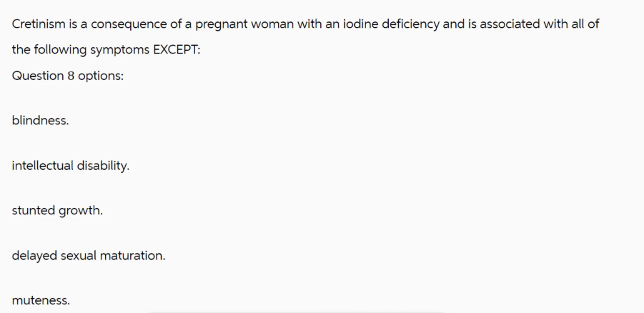Click the number "8" in the options label
The image size is (644, 313).
click(71, 76)
